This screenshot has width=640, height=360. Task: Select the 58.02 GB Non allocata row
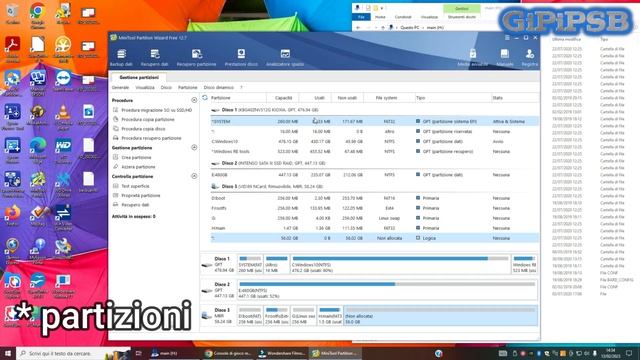(374, 238)
